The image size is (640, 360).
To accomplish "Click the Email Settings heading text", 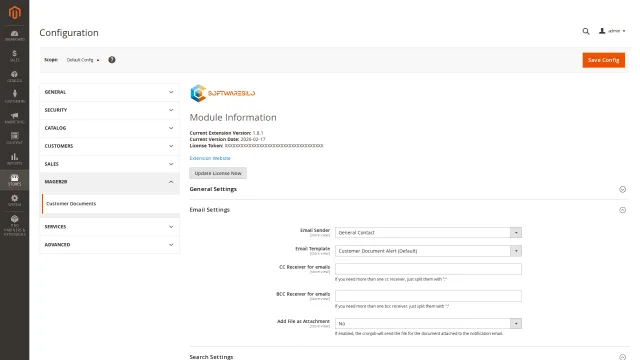I will [210, 210].
